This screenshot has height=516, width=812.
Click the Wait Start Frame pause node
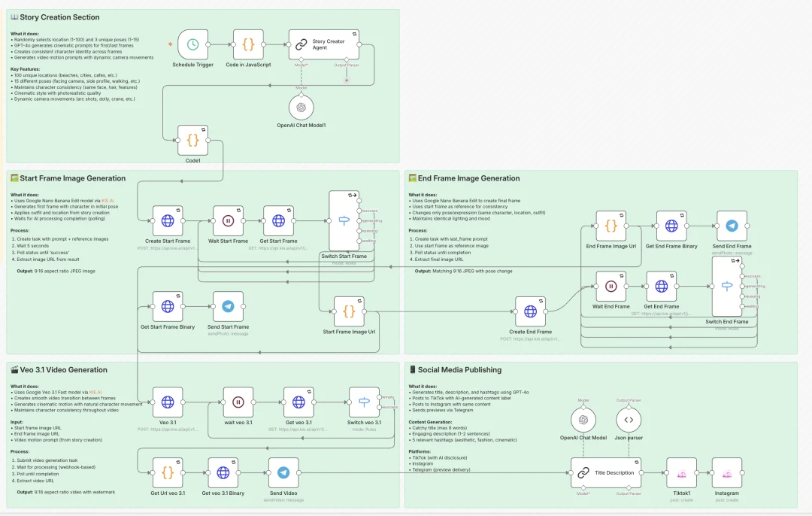(x=228, y=221)
